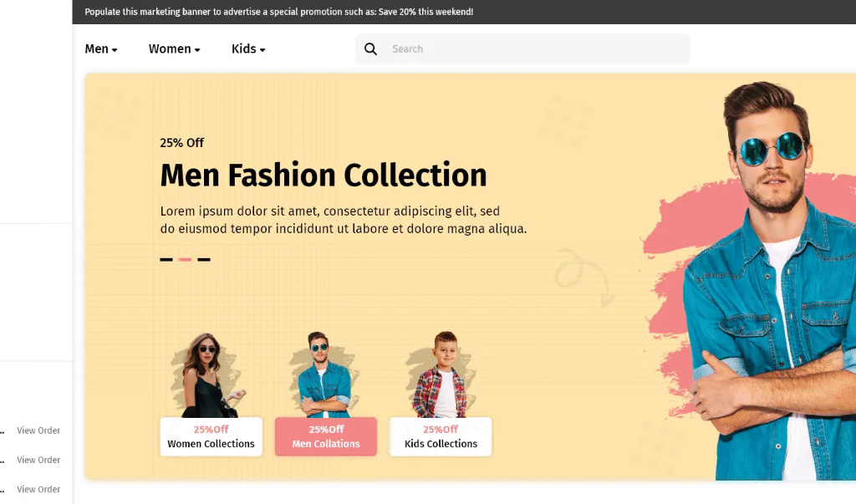The image size is (856, 504).
Task: Open the Kids dropdown menu
Action: 248,49
